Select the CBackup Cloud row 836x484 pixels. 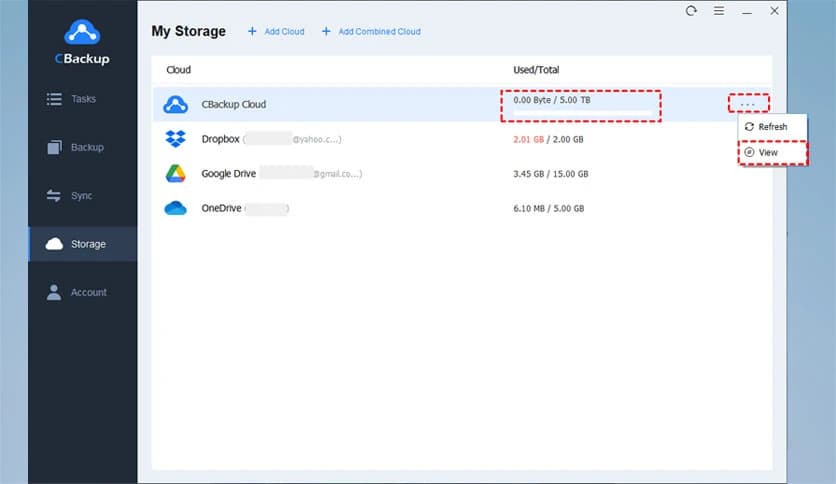[x=462, y=104]
